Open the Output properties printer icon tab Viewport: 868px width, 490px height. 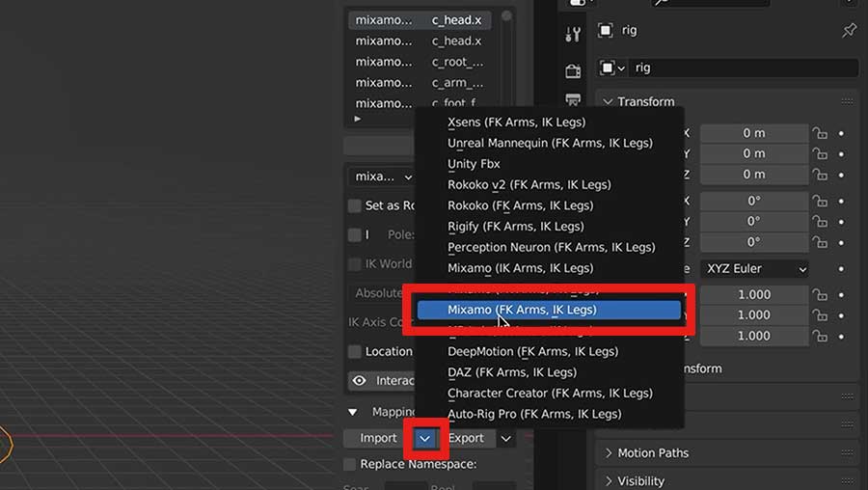pos(573,99)
